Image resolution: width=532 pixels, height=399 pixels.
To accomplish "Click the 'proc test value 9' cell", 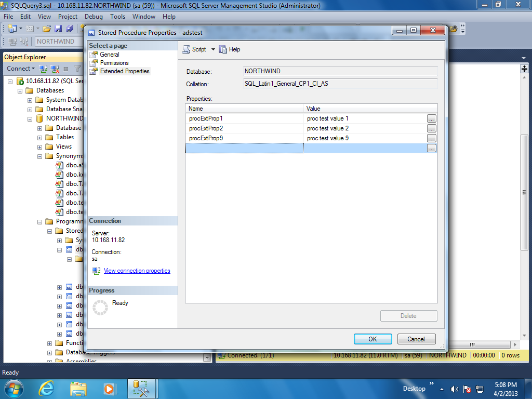I will pyautogui.click(x=365, y=138).
